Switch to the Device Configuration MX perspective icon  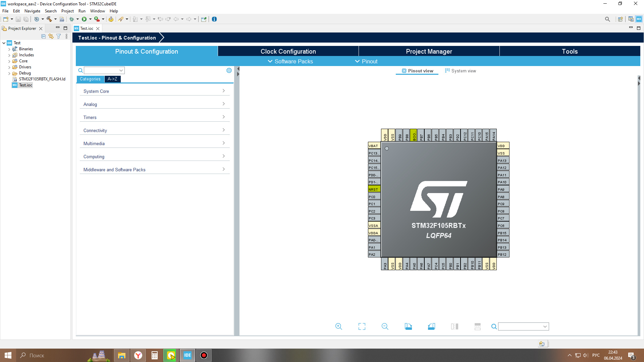click(639, 19)
